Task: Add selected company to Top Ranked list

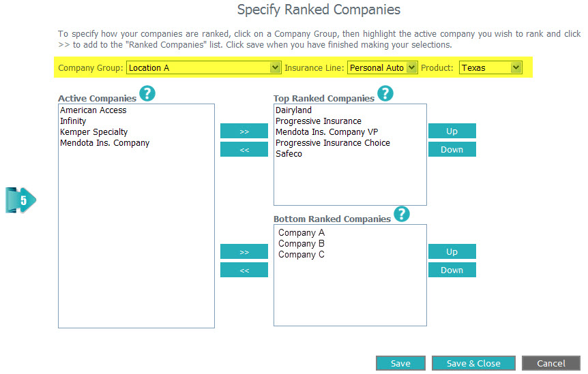Action: pos(244,131)
